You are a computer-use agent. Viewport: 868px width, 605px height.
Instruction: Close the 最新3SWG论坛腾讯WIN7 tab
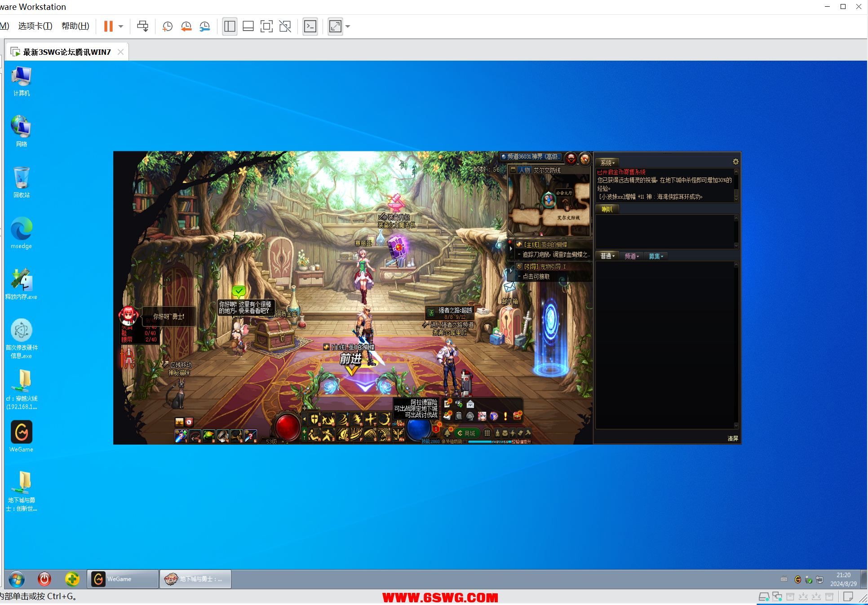(x=120, y=52)
